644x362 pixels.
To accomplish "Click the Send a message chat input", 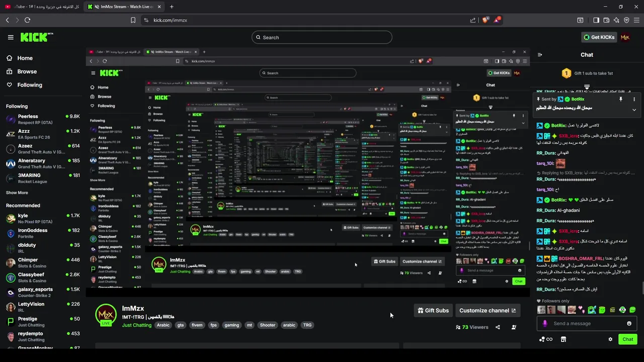I will point(587,323).
